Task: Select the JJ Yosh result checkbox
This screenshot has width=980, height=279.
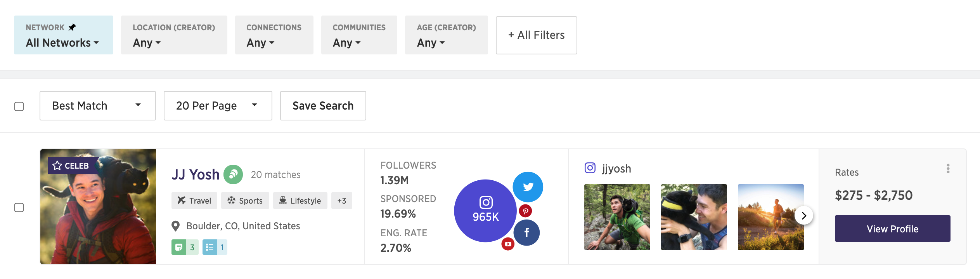Action: (x=19, y=207)
